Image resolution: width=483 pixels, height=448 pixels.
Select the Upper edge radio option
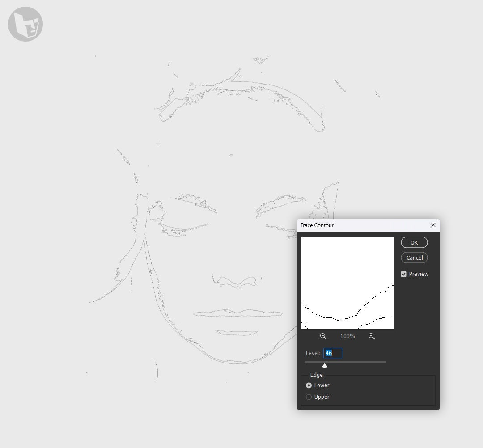click(309, 397)
